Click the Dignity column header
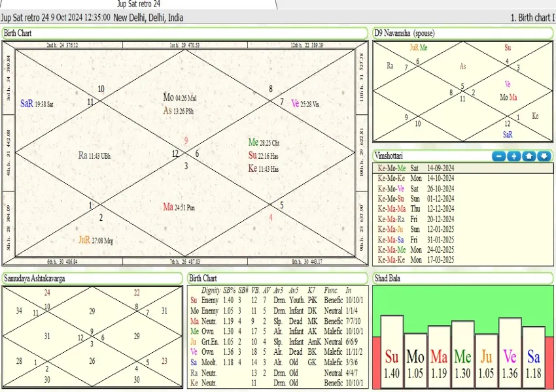Viewport: 556px width, 392px height. coord(211,290)
